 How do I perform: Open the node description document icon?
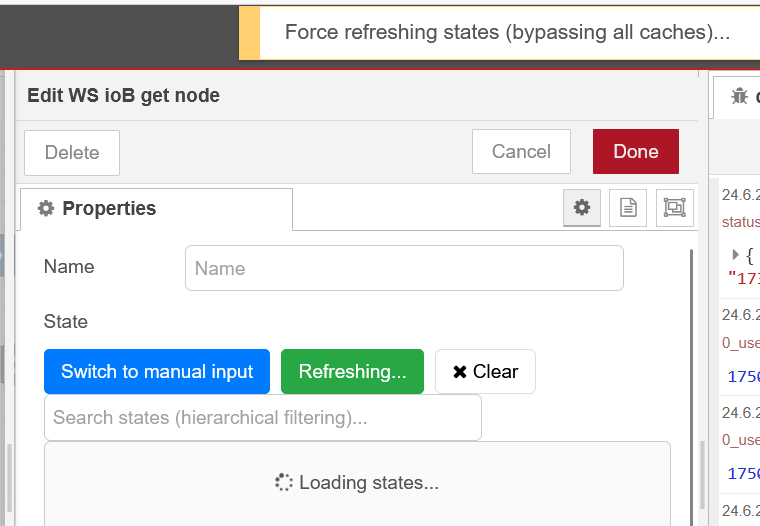tap(628, 208)
